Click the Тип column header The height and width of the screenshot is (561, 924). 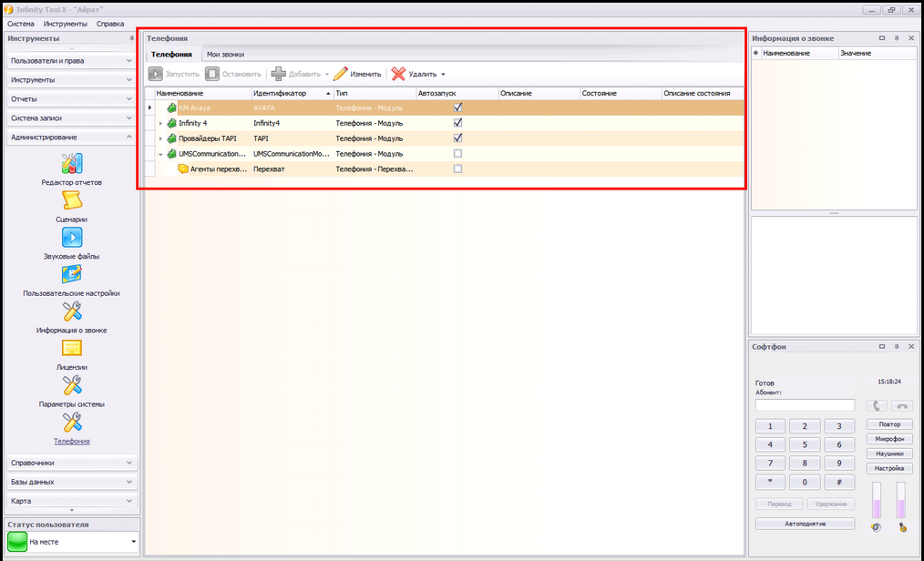pos(375,93)
